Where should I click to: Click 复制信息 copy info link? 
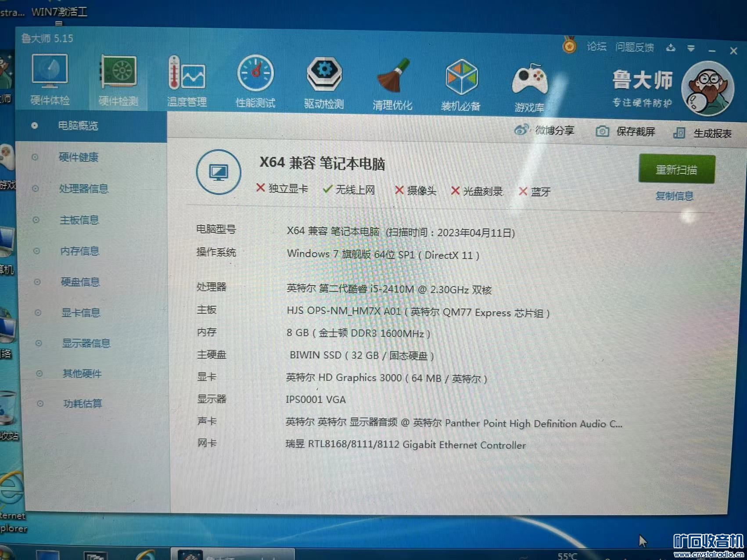674,196
